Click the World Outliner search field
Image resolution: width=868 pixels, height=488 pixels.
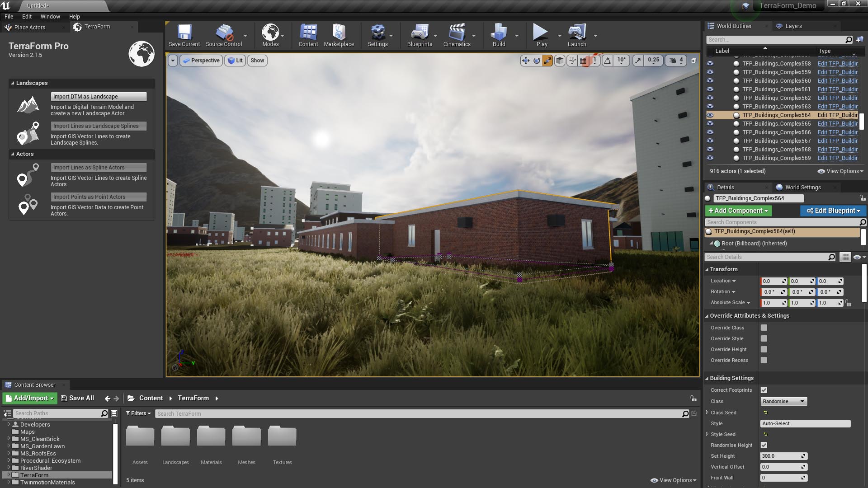point(779,40)
